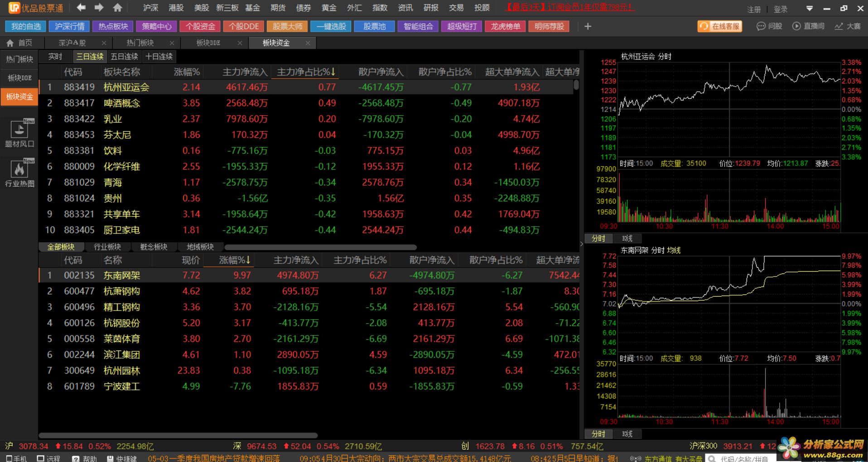Open 问股 chat
868x462 pixels.
pos(770,26)
